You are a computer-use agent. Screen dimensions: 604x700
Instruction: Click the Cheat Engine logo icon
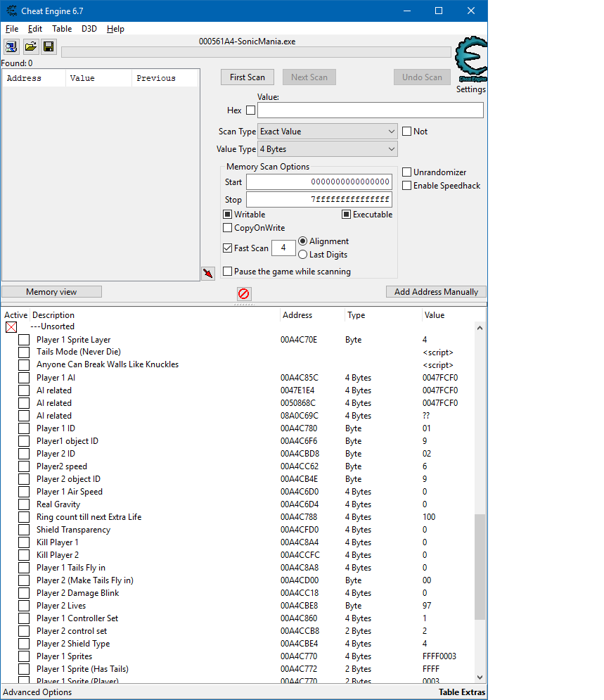coord(470,59)
